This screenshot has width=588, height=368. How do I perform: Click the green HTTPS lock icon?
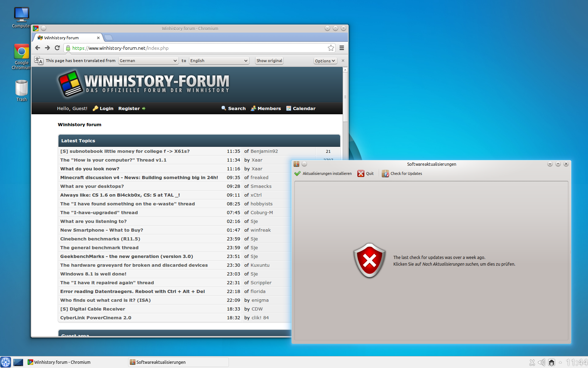point(68,48)
